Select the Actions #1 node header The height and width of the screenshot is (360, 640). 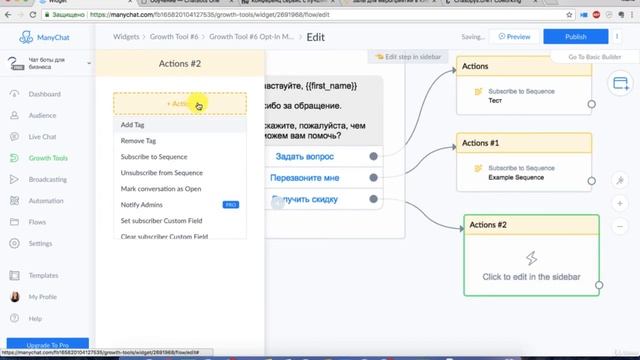coord(524,143)
